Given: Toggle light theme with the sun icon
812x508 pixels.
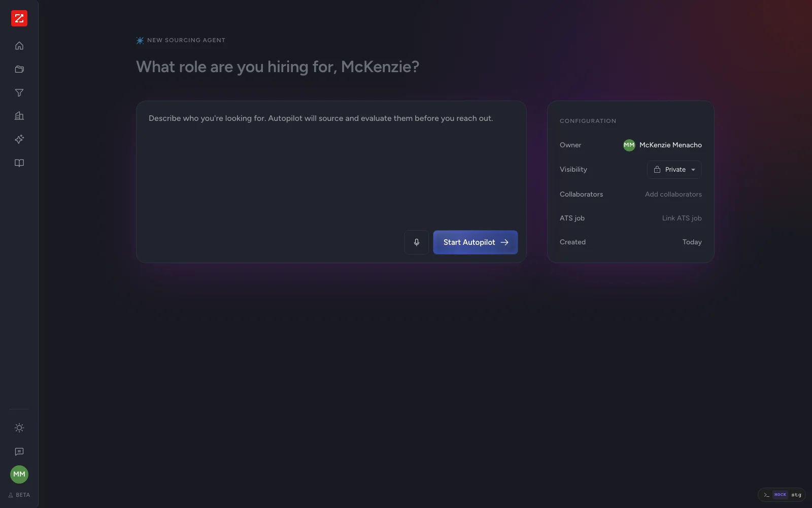Looking at the screenshot, I should point(19,428).
